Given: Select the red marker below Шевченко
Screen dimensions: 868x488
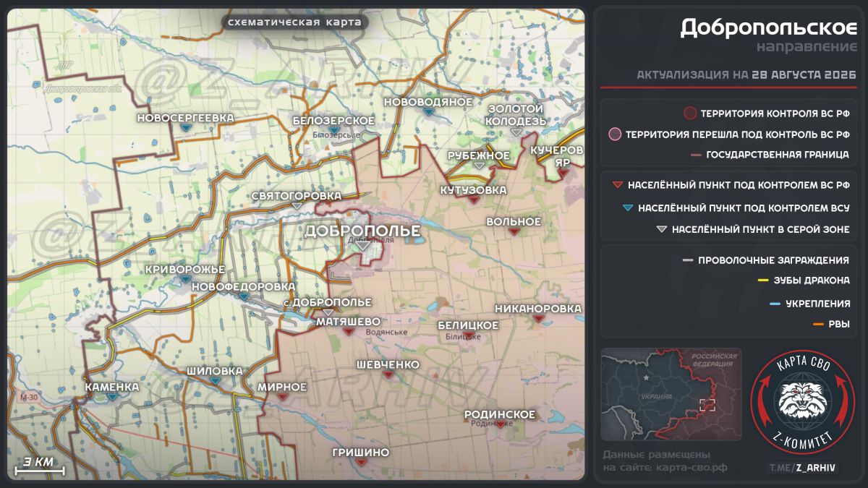Looking at the screenshot, I should coord(388,375).
